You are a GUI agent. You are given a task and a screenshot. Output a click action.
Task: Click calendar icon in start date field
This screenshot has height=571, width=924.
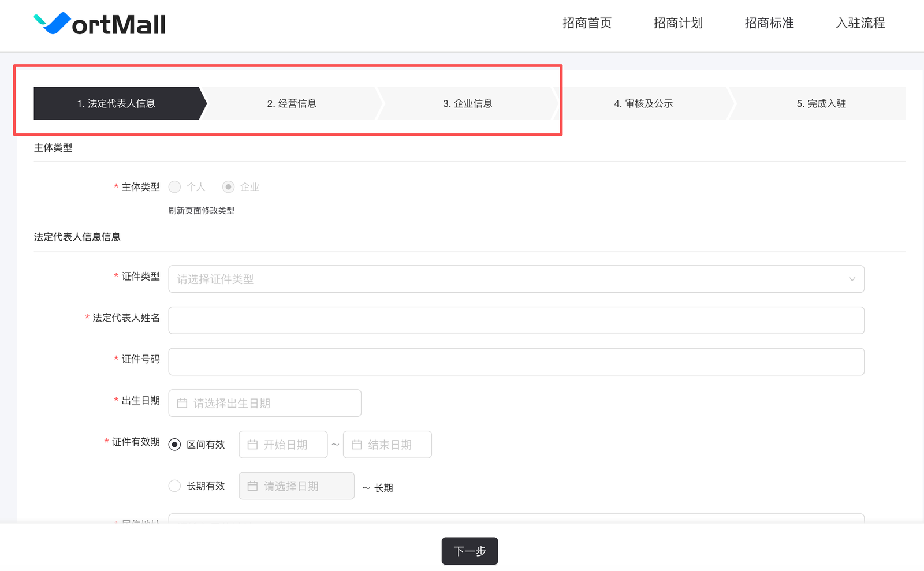[x=252, y=445]
